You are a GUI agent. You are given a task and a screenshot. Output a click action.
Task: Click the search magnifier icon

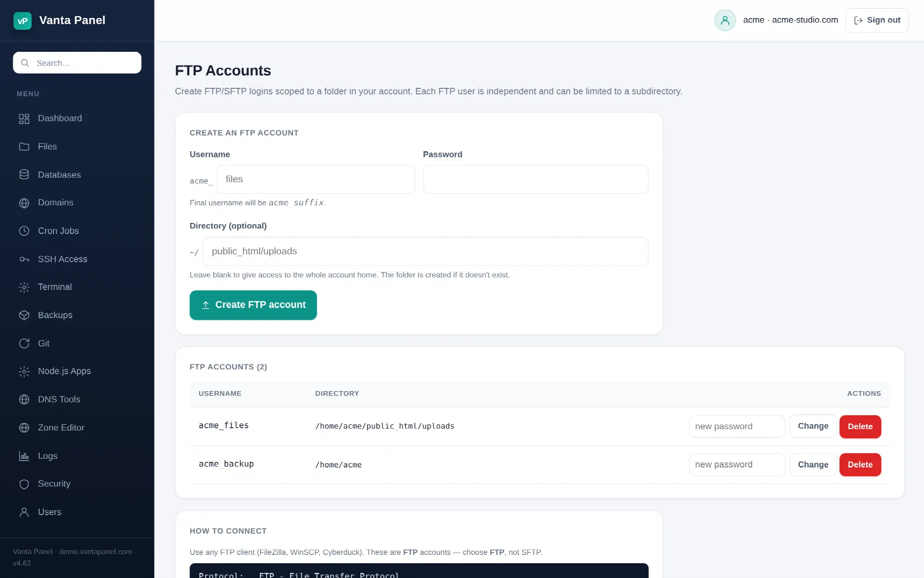tap(25, 63)
